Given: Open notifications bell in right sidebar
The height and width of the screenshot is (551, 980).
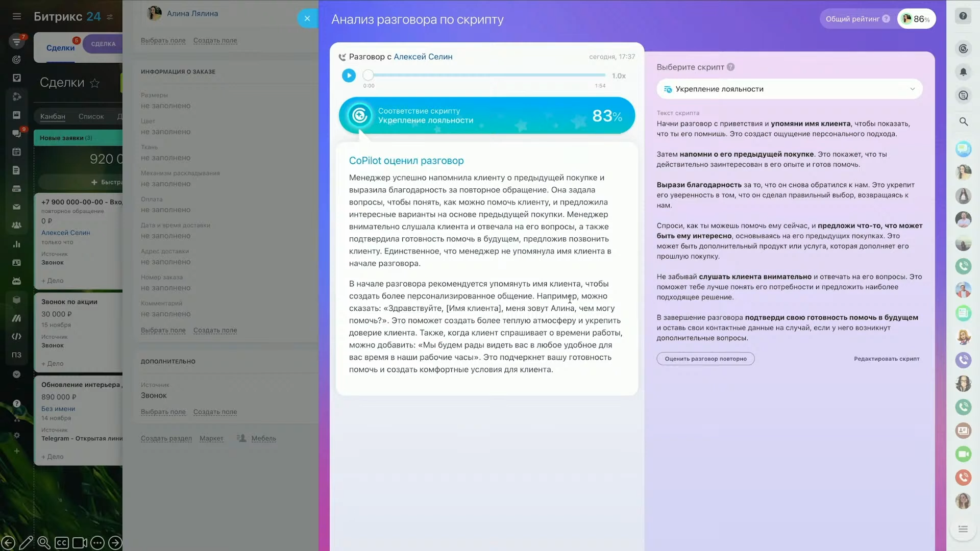Looking at the screenshot, I should click(963, 72).
